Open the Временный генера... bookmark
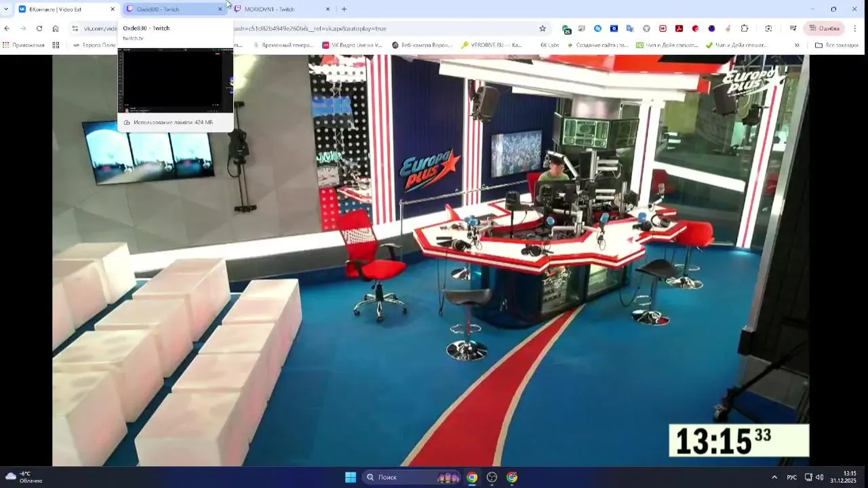This screenshot has height=488, width=868. point(282,45)
